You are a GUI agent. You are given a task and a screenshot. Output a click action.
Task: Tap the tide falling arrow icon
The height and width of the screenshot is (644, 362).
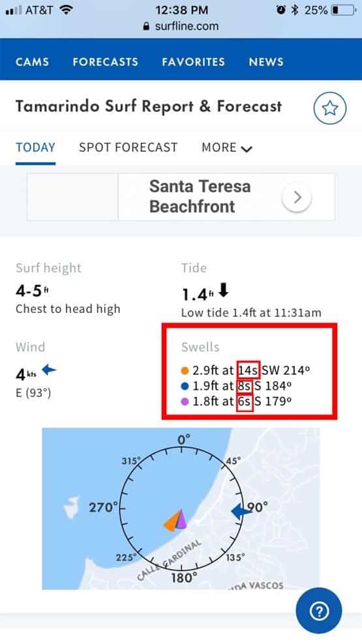[x=223, y=291]
